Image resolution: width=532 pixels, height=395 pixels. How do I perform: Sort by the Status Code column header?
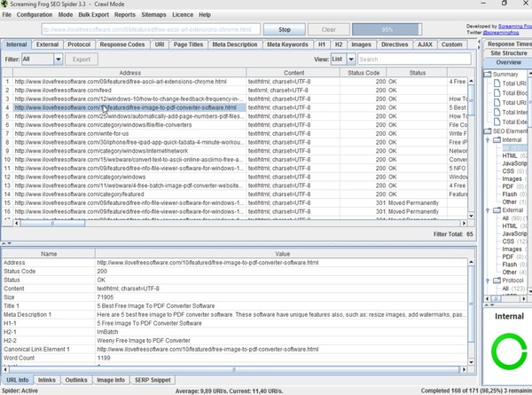pos(367,73)
